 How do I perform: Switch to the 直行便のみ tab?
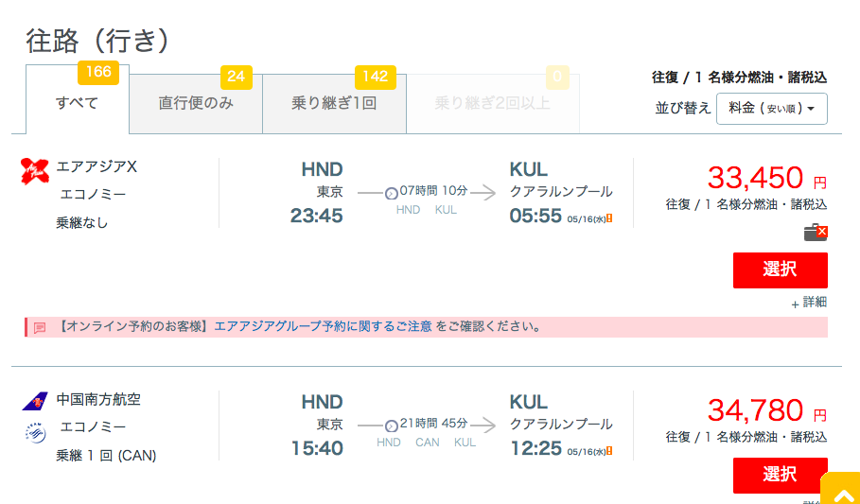point(196,104)
